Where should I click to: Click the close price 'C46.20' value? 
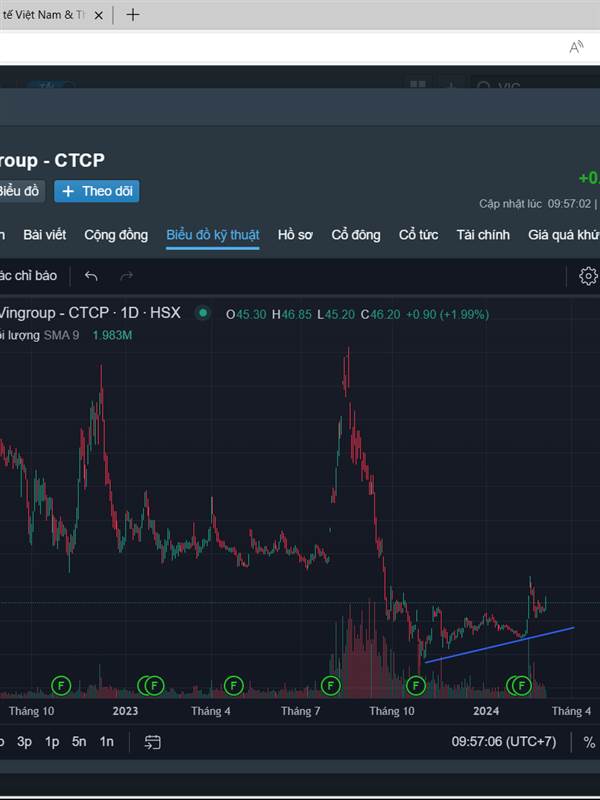(x=380, y=314)
